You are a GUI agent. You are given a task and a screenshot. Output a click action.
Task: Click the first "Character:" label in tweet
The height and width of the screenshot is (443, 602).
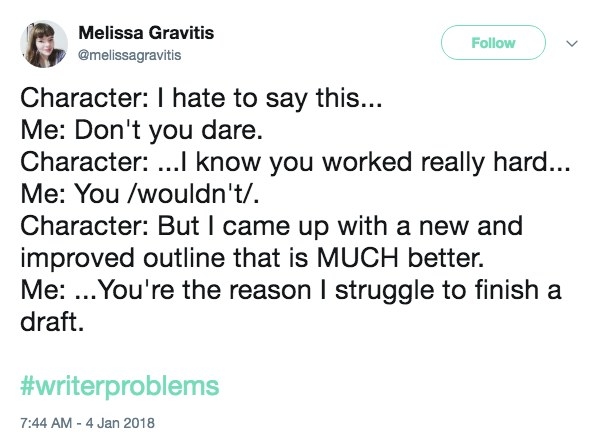click(x=84, y=98)
